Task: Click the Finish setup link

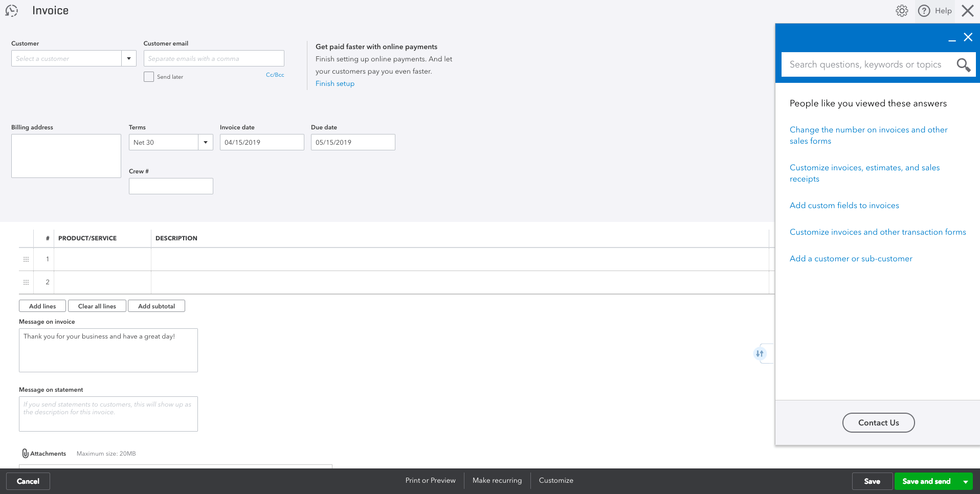Action: (335, 83)
